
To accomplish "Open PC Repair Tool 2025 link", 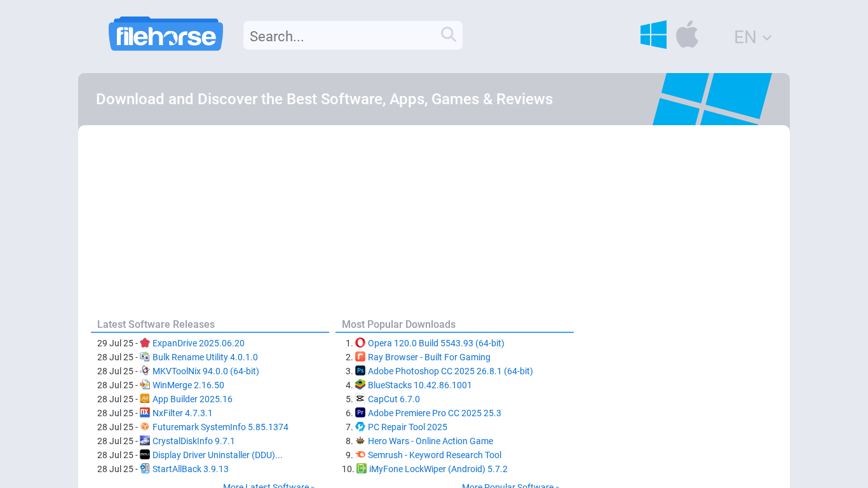I will (x=407, y=427).
